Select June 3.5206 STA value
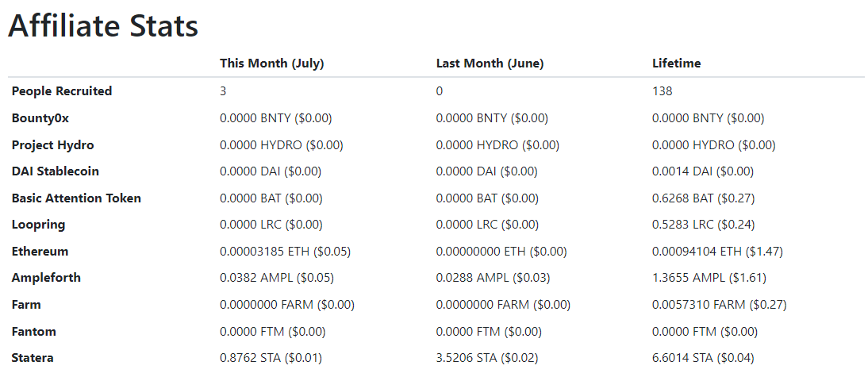The height and width of the screenshot is (377, 868). pyautogui.click(x=487, y=358)
